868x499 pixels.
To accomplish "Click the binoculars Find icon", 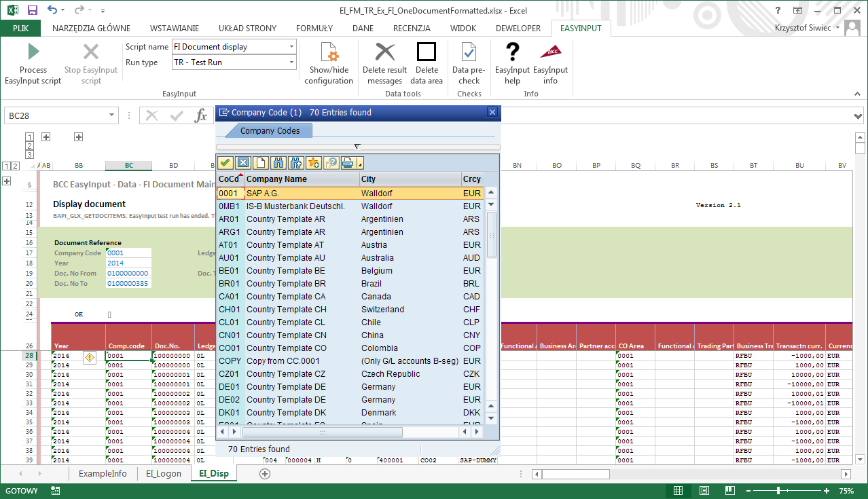I will (278, 163).
